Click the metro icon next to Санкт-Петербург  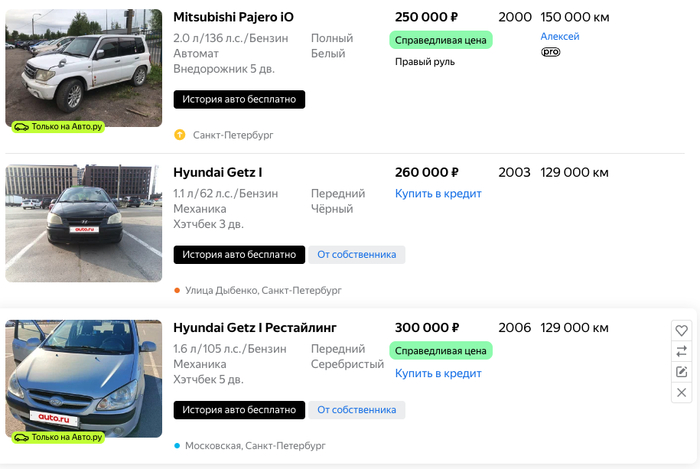180,135
